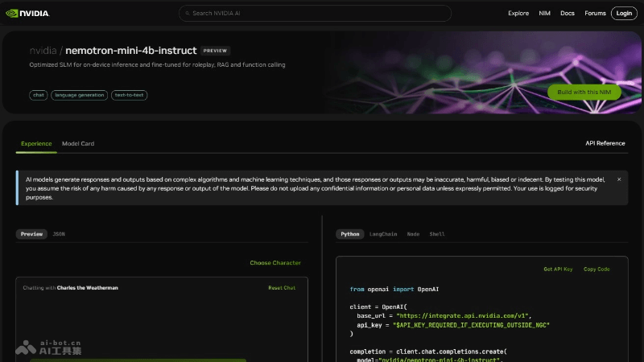Click Copy Code in code panel

[597, 269]
